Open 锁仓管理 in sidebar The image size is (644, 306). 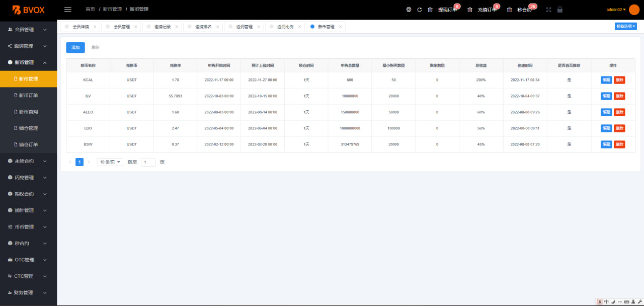[x=28, y=128]
